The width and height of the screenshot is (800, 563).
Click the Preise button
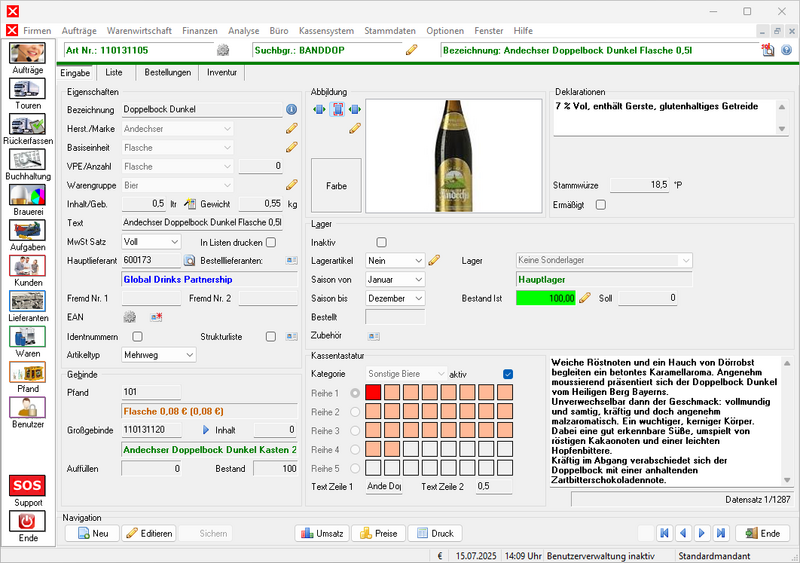click(377, 534)
